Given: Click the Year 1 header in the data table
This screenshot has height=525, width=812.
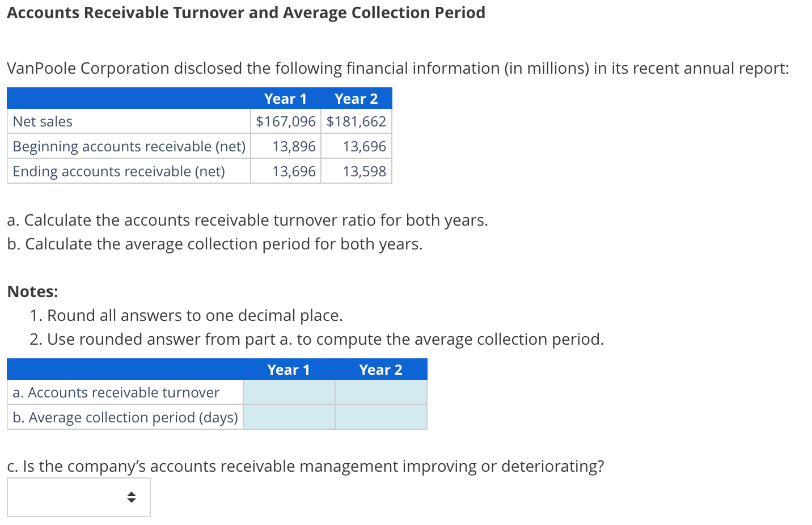Looking at the screenshot, I should click(285, 98).
